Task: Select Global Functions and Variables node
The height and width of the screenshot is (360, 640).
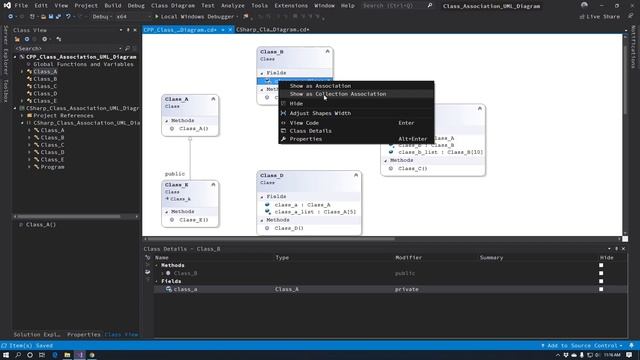Action: (83, 64)
